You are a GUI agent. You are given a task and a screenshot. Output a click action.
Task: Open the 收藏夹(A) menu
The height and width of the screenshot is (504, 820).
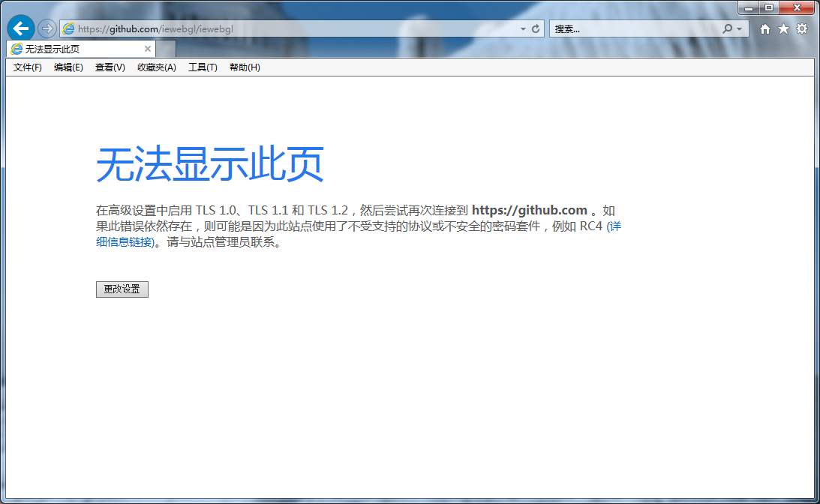156,67
